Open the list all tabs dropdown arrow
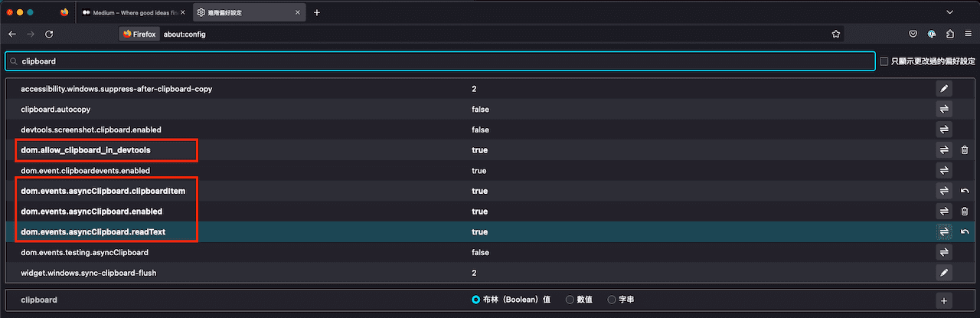 (x=949, y=12)
